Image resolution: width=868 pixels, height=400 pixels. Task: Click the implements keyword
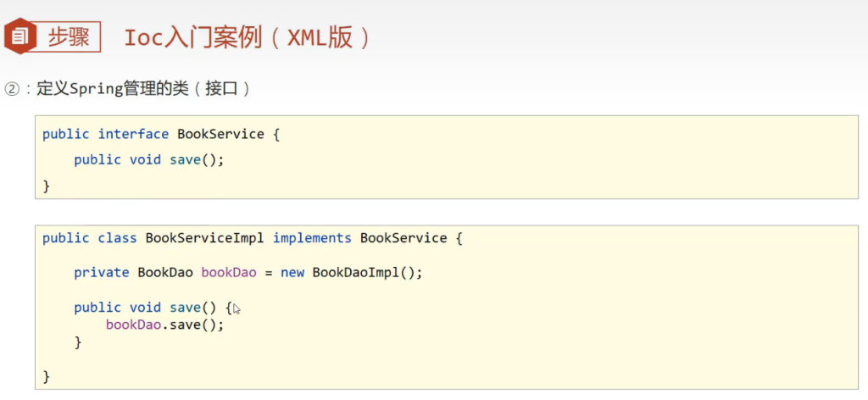click(312, 238)
